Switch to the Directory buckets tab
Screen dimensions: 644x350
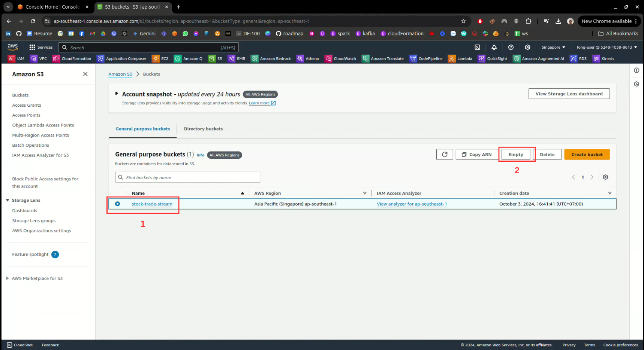[203, 129]
